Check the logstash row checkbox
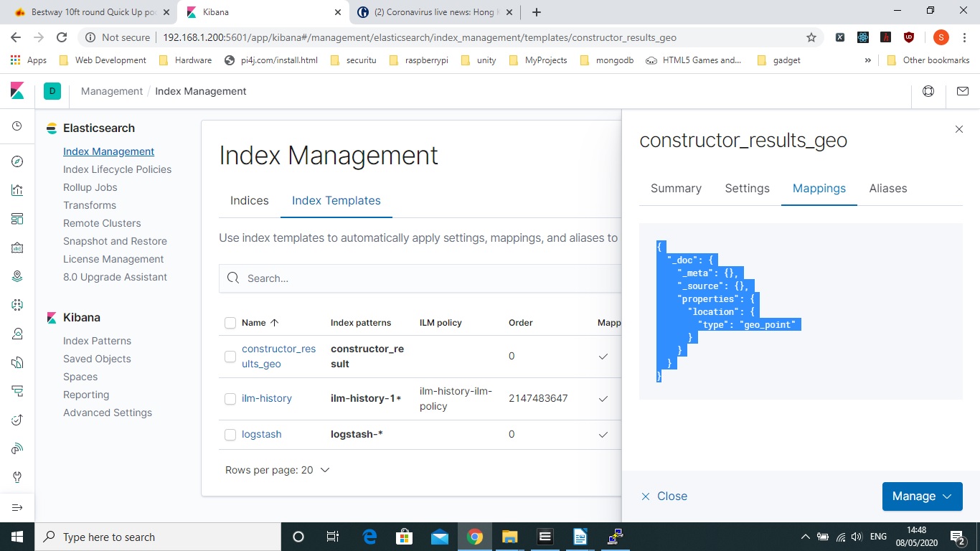Screen dimensions: 980x551 (230, 435)
